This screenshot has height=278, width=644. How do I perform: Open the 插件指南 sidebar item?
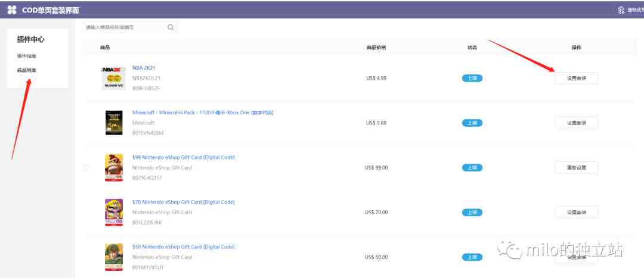(27, 56)
